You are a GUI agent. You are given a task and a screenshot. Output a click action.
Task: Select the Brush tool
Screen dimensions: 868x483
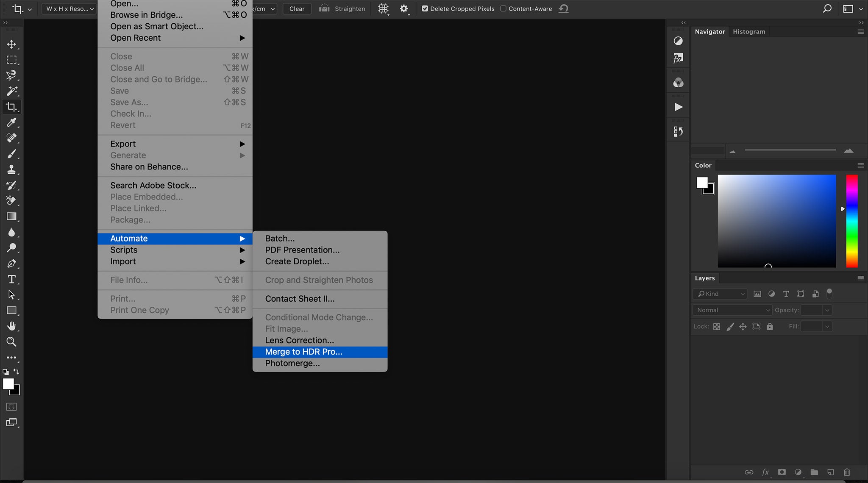11,154
